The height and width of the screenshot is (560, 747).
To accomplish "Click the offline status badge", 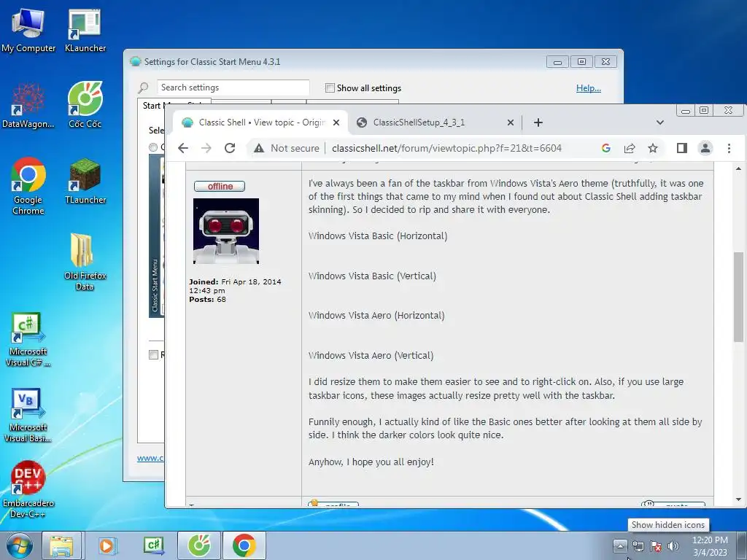I will click(x=220, y=186).
